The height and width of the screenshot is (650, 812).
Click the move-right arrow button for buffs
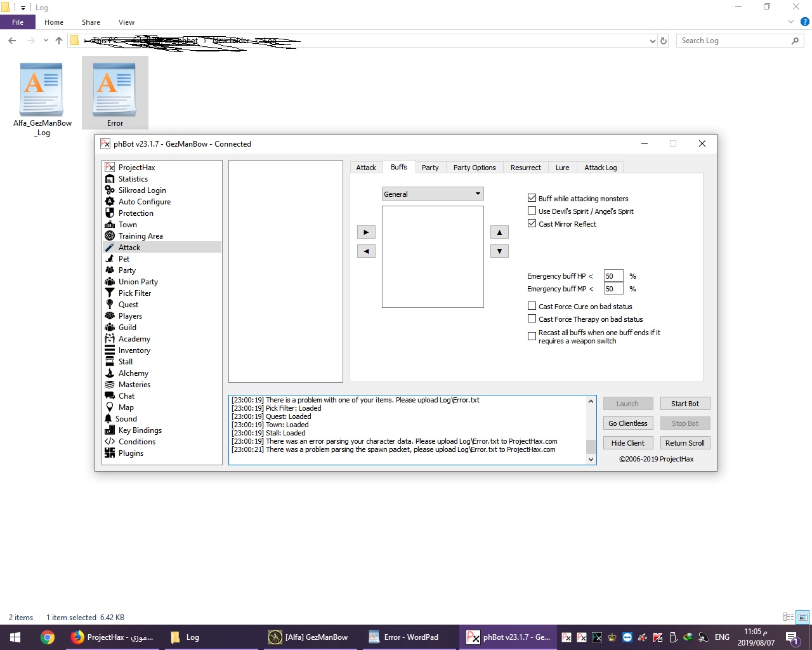[x=366, y=232]
